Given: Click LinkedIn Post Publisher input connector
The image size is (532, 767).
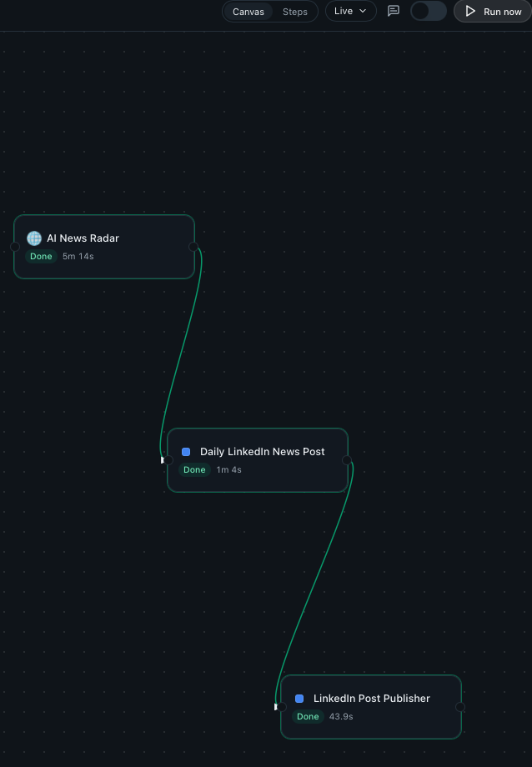Looking at the screenshot, I should [x=281, y=707].
